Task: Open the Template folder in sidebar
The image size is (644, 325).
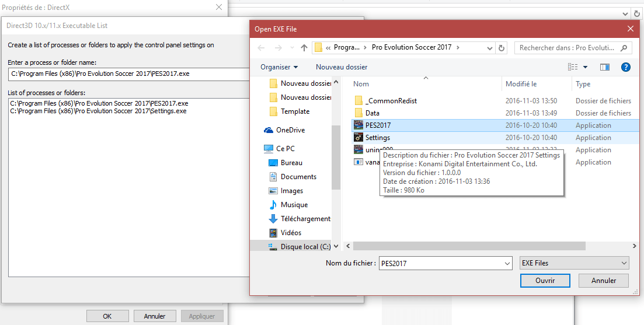Action: coord(290,111)
